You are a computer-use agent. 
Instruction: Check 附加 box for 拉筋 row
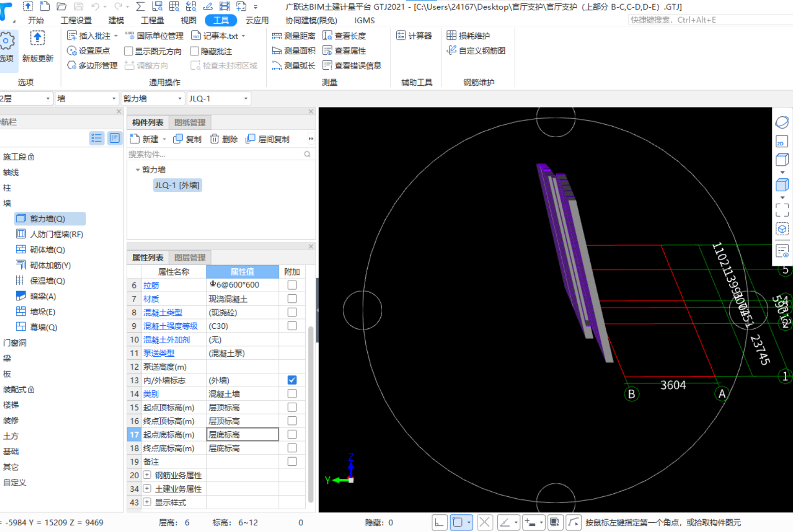pyautogui.click(x=292, y=285)
